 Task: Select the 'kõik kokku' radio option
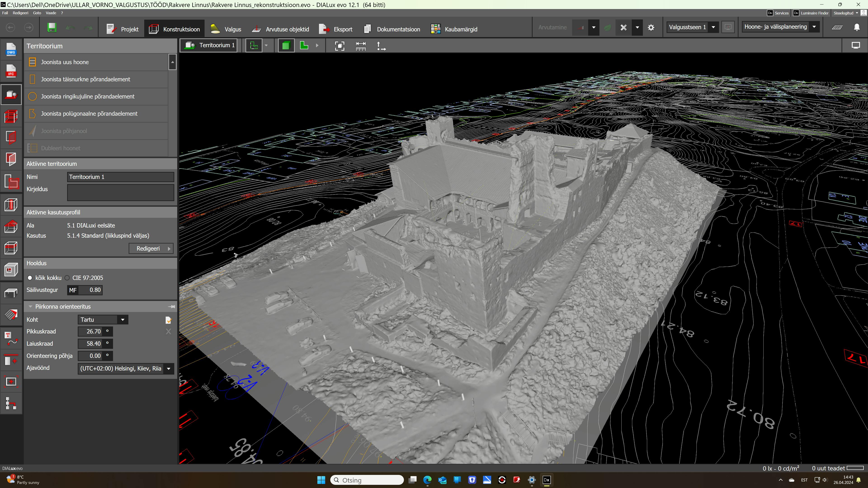(x=30, y=278)
